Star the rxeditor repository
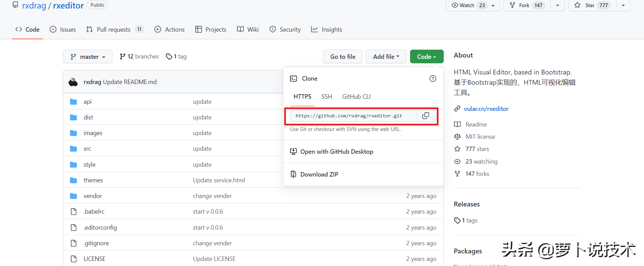 point(592,5)
